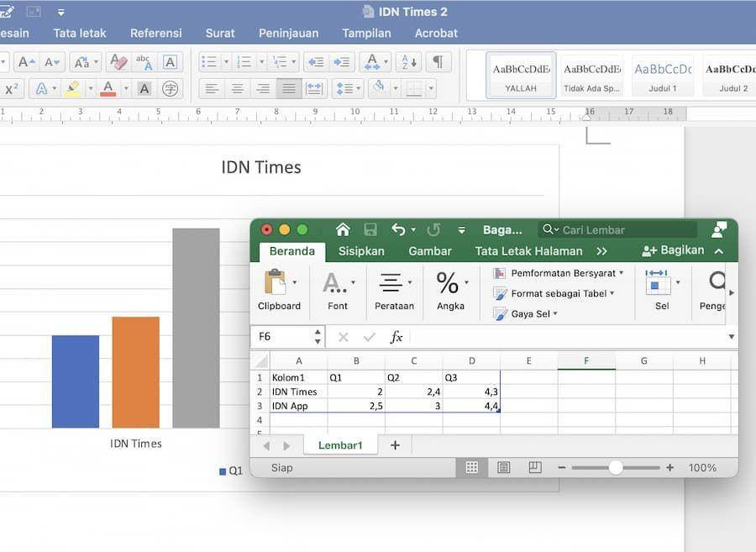Click the Excel zoom slider handle

(x=615, y=467)
